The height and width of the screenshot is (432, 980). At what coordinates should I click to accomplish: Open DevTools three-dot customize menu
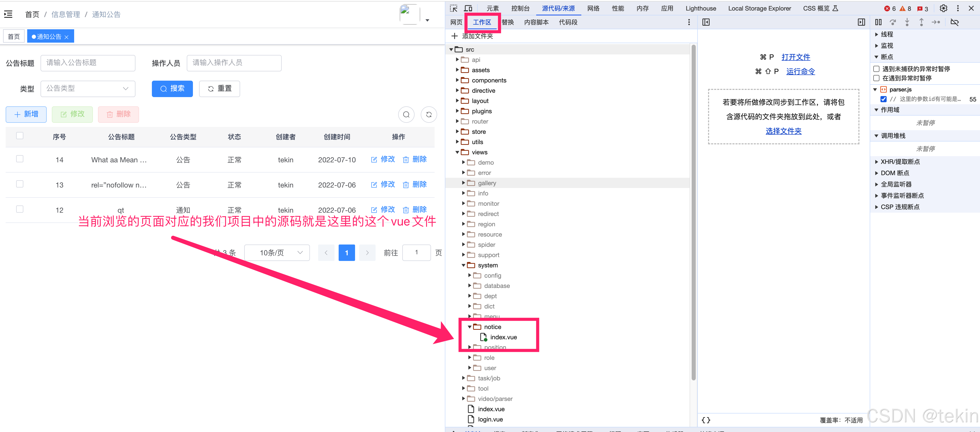(x=958, y=8)
